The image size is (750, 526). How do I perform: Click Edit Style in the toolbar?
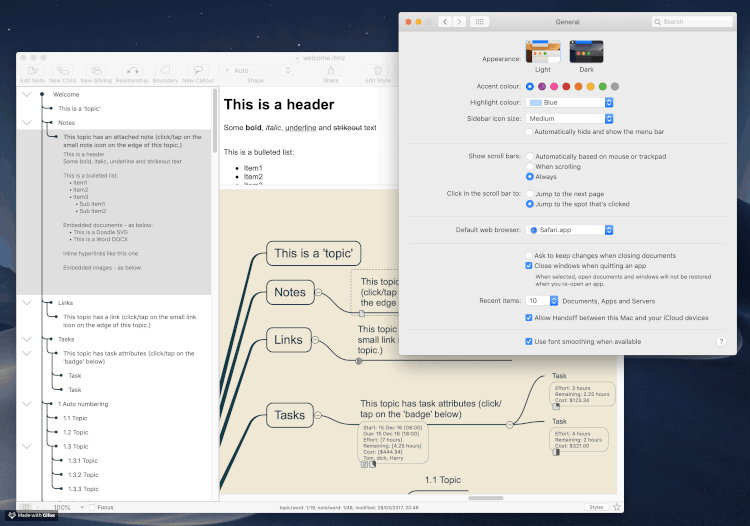378,74
